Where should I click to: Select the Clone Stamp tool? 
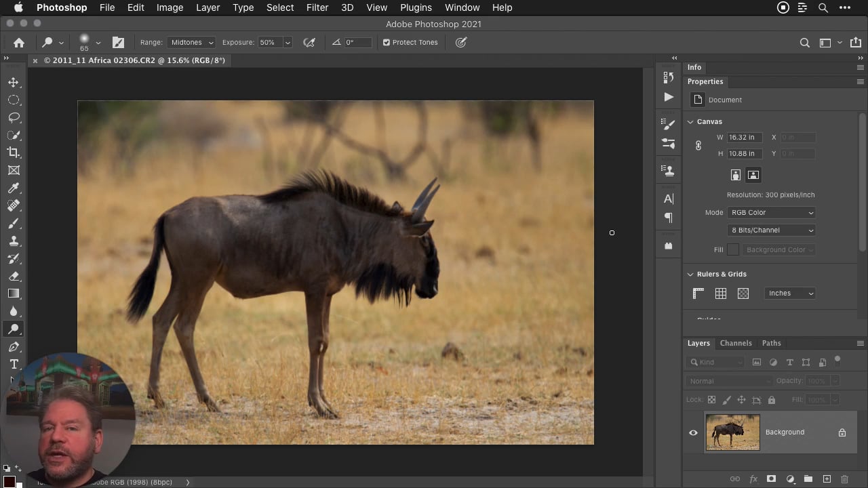[x=14, y=241]
